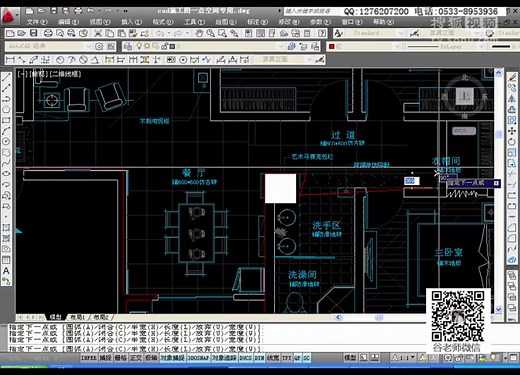Screen dimensions: 520x375
Task: Select the Line draw tool
Action: (x=6, y=78)
